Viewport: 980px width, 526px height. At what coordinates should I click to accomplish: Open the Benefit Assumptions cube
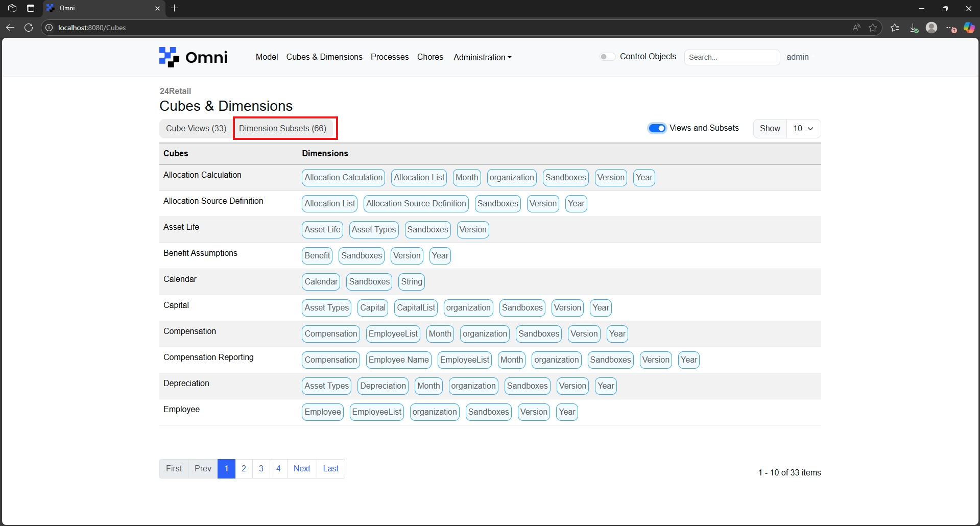point(200,253)
